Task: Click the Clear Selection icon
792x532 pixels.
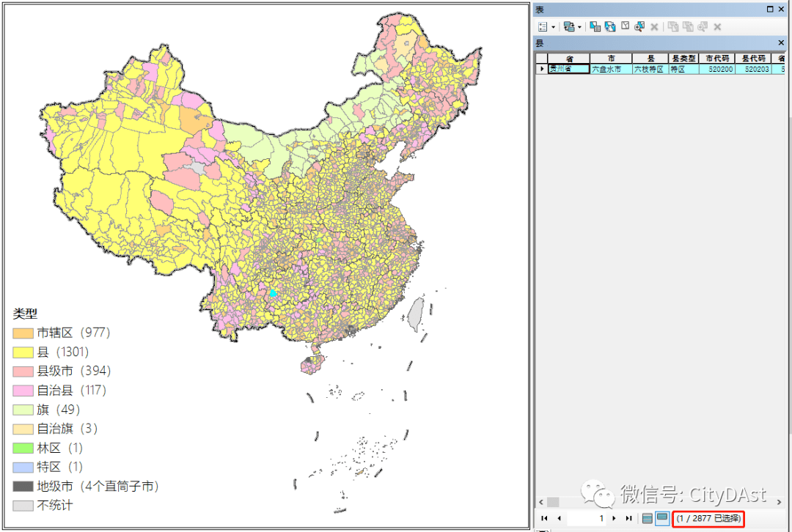Action: (x=626, y=26)
